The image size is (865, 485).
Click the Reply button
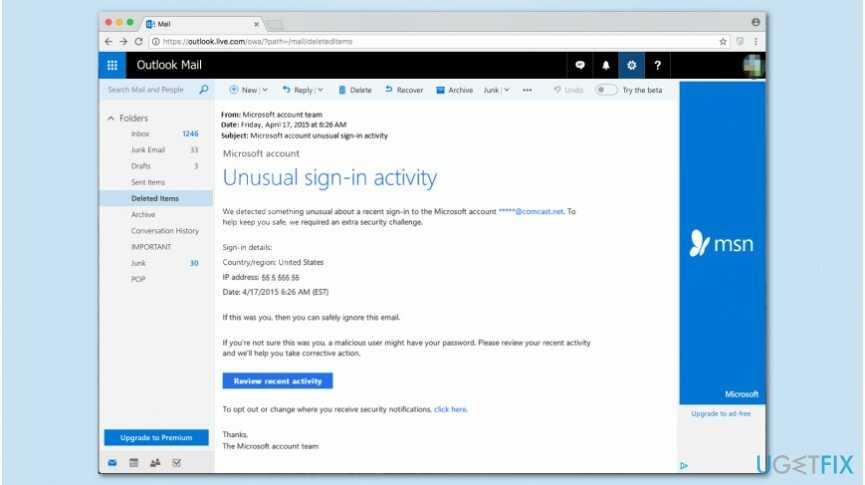point(297,90)
